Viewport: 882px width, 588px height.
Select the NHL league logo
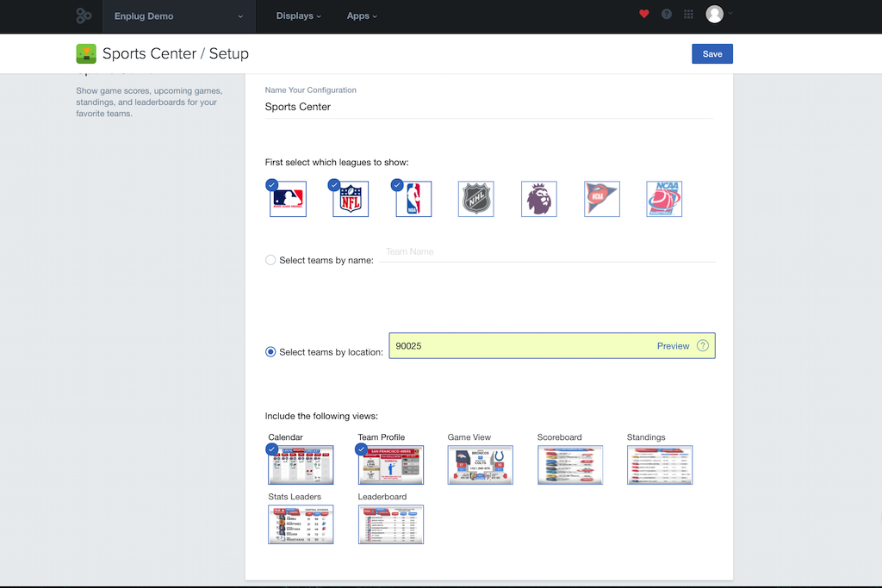(475, 199)
